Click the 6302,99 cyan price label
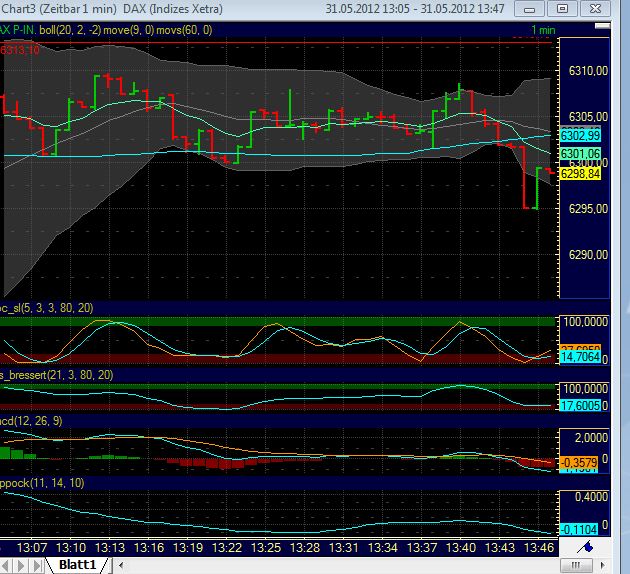 pos(580,136)
